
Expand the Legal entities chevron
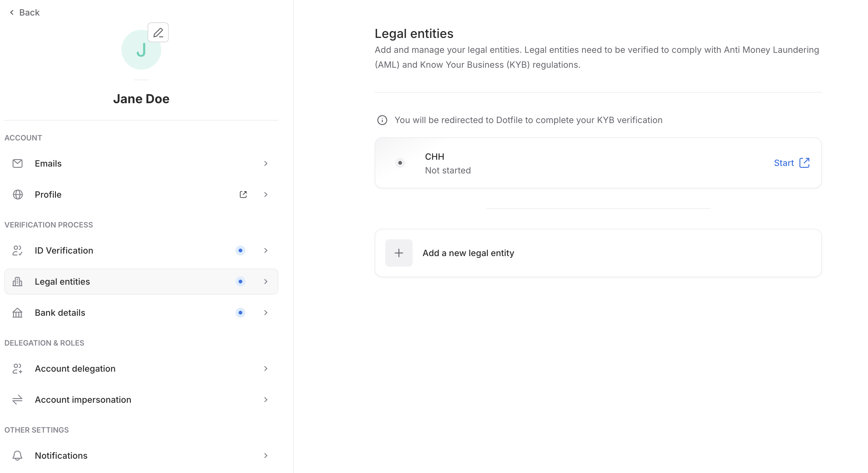(266, 282)
